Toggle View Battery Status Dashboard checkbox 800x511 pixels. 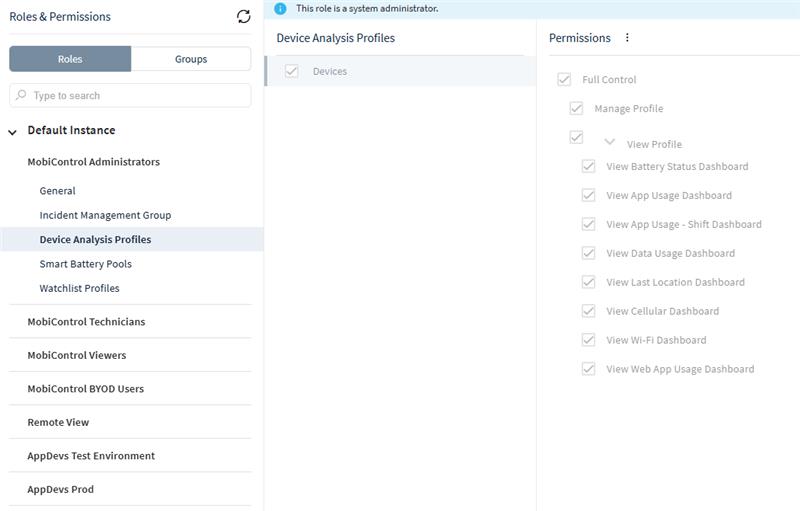(588, 166)
